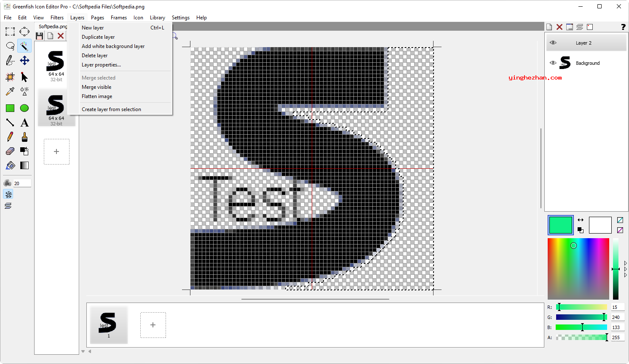Open layer properties icon in layers panel
Viewport: 629px width, 364px height.
570,27
